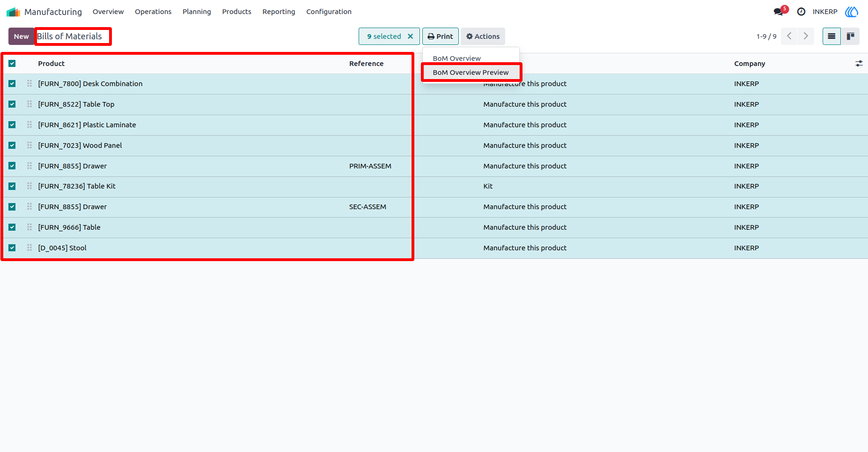Click drag handle for Desk Combination row
Screen dimensions: 868x452
(29, 83)
